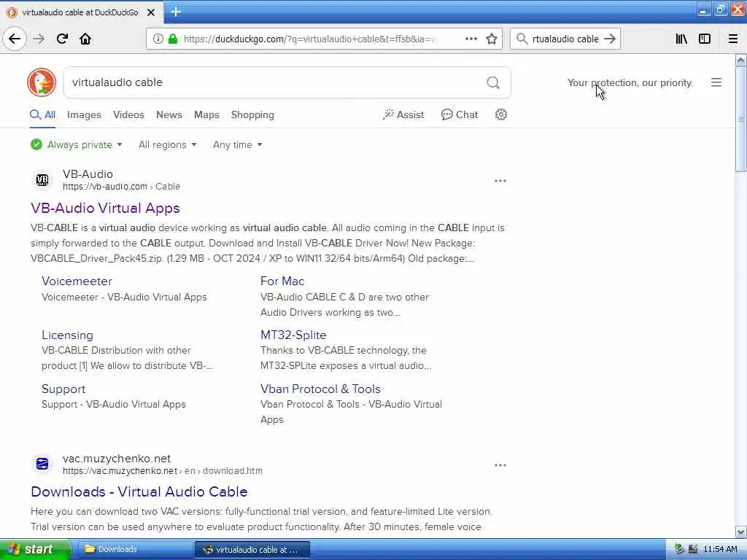Open more options for vac.muzychenko.net result
This screenshot has width=747, height=560.
point(500,465)
